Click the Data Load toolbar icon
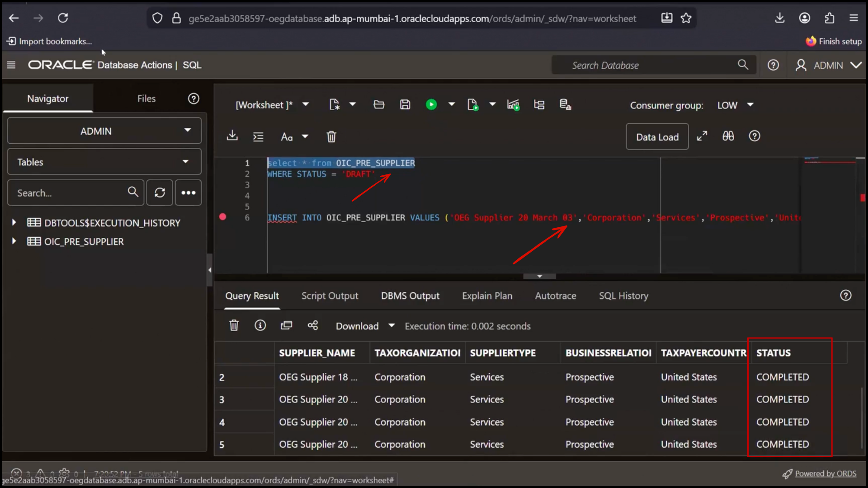The image size is (868, 488). [x=565, y=105]
